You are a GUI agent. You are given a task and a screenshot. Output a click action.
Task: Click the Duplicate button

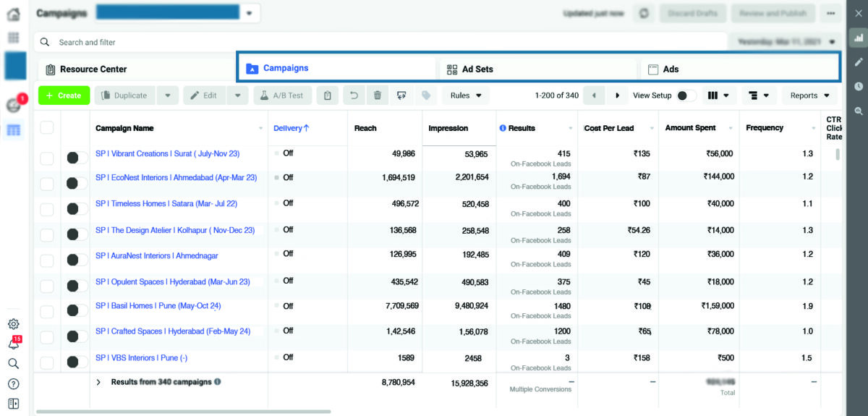click(125, 95)
